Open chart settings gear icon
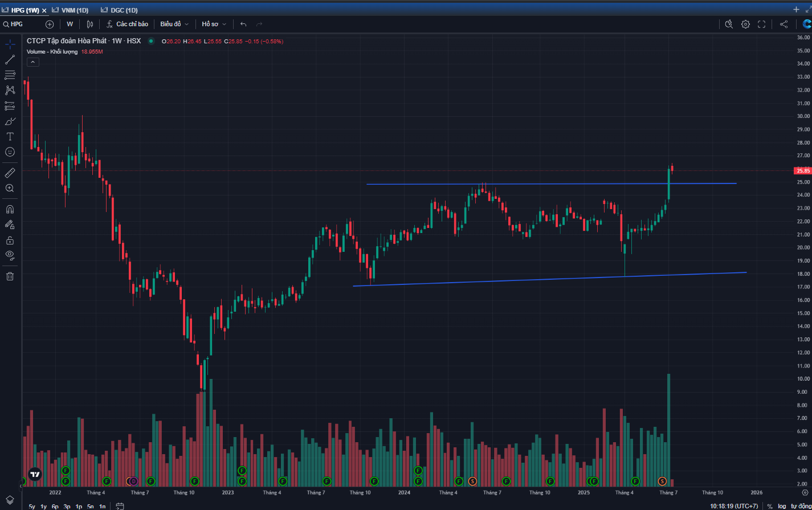Screen dimensions: 812x510 pos(745,24)
